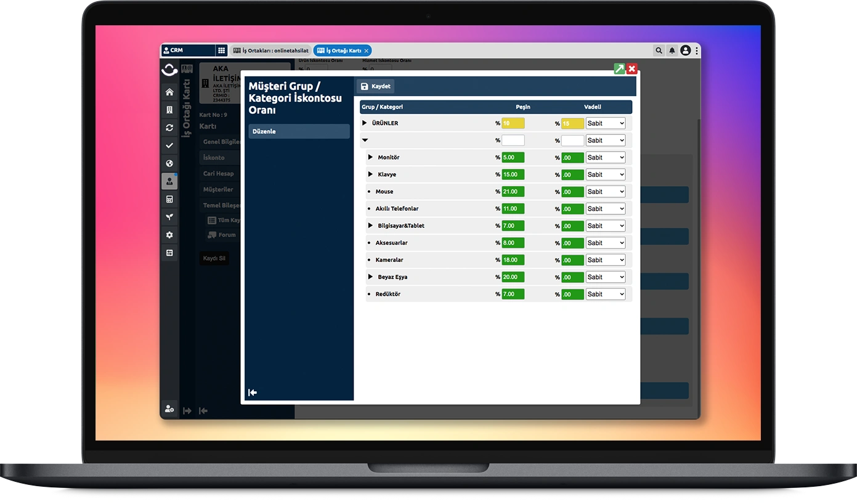Click the refresh arrows sidebar icon
Viewport: 857px width, 504px height.
(x=169, y=128)
